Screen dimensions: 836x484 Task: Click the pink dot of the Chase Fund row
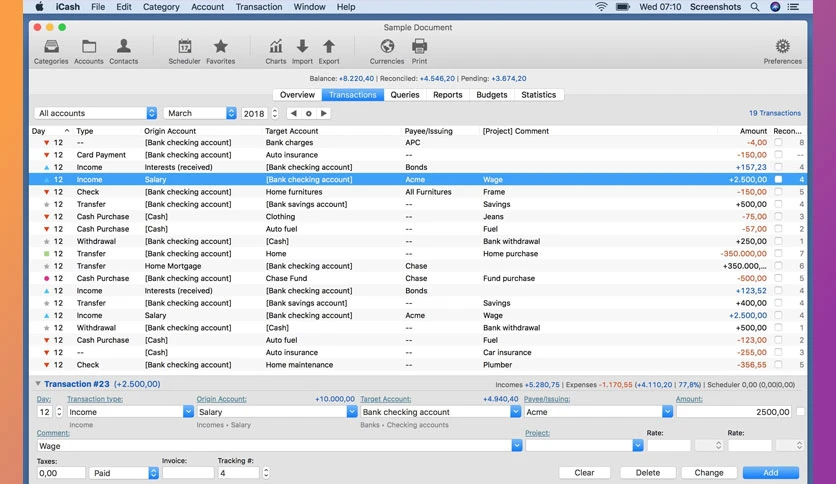coord(46,279)
